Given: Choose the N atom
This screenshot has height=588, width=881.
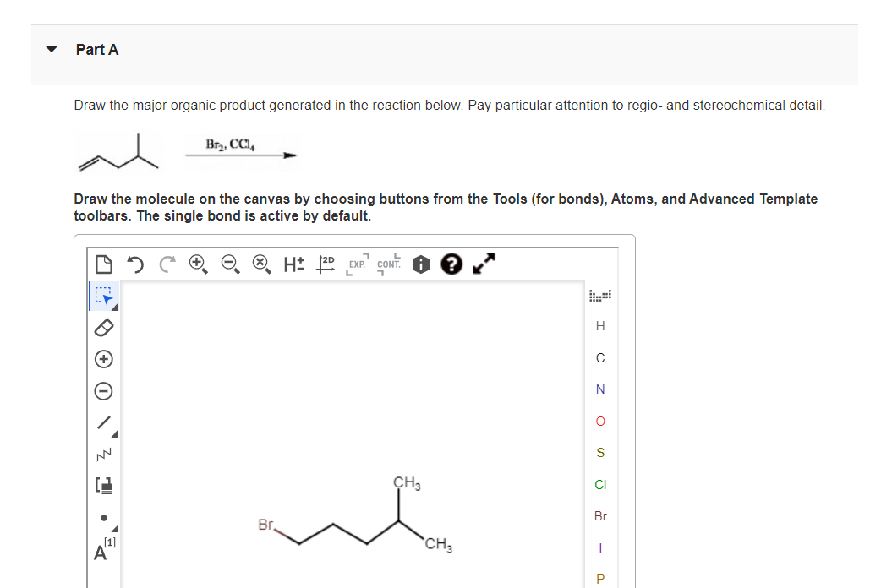Looking at the screenshot, I should click(600, 389).
